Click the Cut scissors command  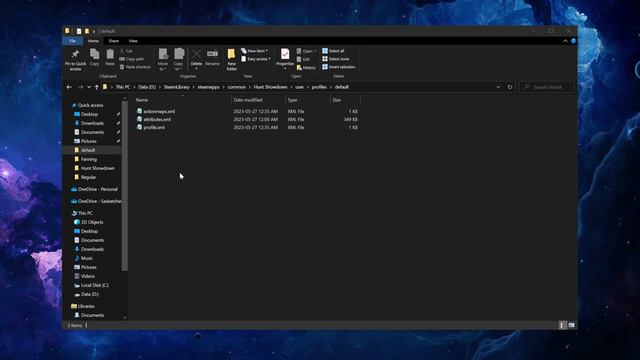point(127,51)
